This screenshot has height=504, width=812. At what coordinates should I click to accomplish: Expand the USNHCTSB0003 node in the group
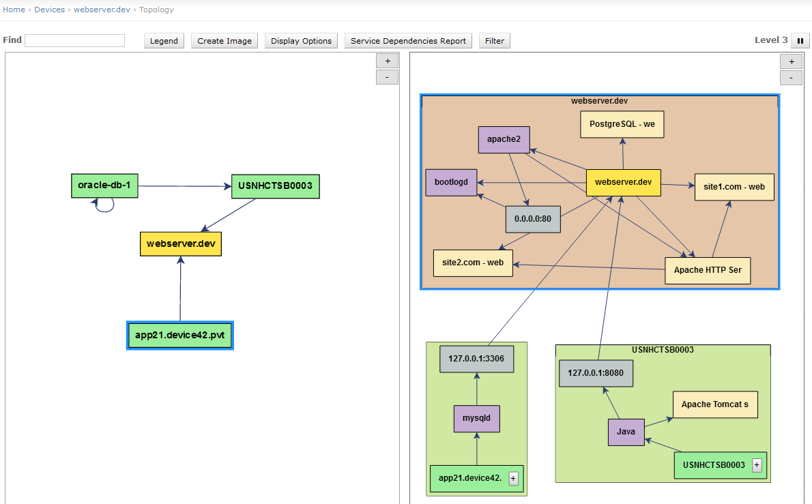756,464
